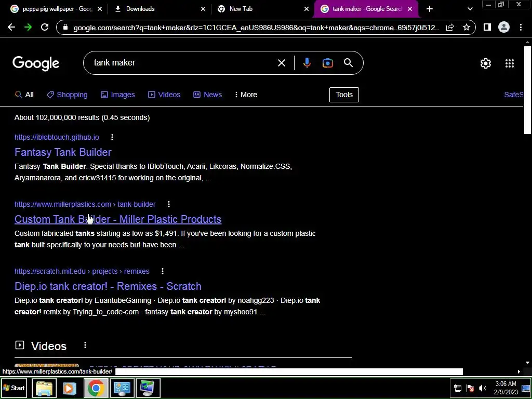Viewport: 532px width, 399px height.
Task: Open the Chrome side panel
Action: (487, 28)
